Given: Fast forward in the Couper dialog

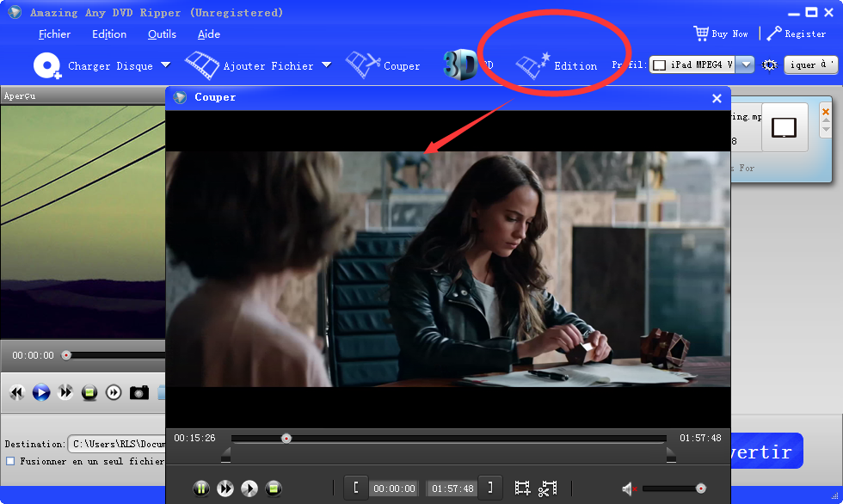Looking at the screenshot, I should (x=225, y=489).
